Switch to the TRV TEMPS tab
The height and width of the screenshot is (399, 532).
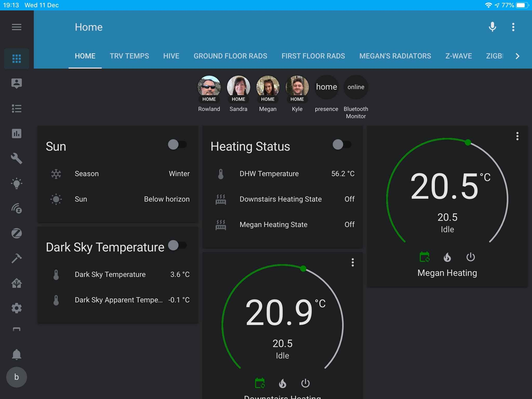129,56
